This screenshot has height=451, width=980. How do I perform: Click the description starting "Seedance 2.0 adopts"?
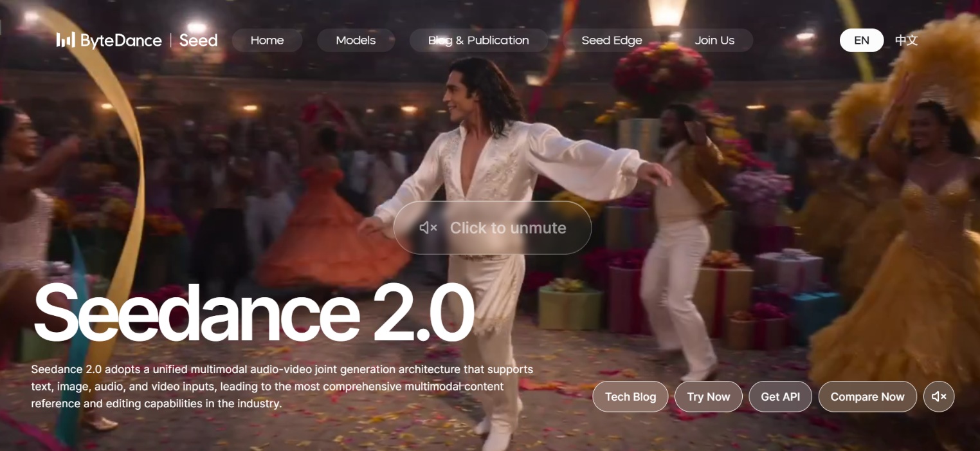click(282, 387)
